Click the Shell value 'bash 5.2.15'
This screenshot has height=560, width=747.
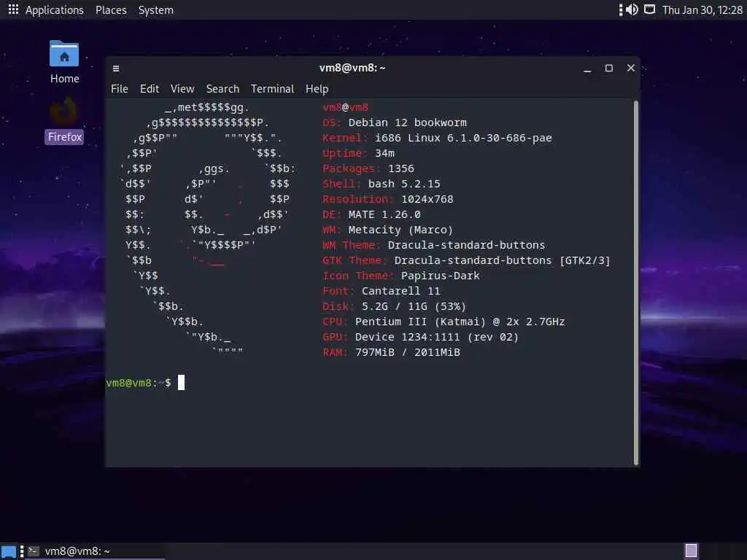point(404,183)
